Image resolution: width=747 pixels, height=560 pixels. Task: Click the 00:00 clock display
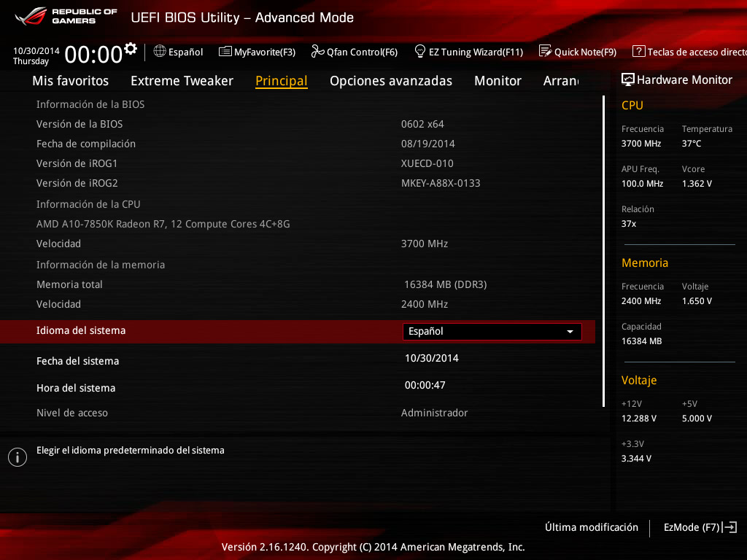click(93, 54)
